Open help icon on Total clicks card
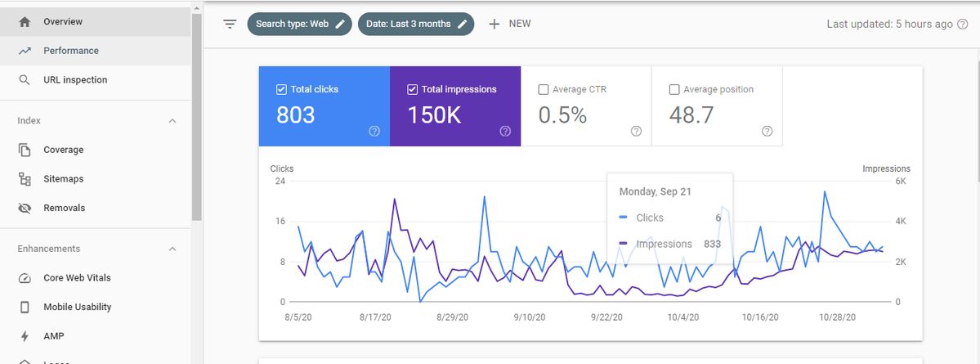980x364 pixels. (x=374, y=131)
